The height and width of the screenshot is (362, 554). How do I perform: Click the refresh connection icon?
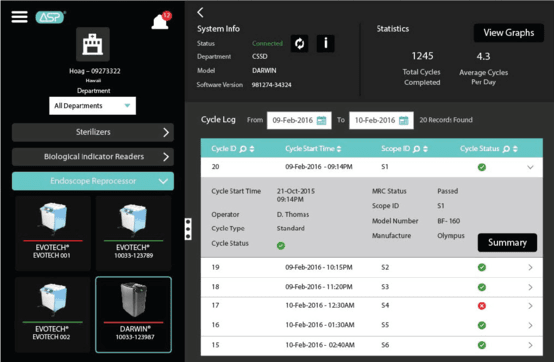tap(299, 43)
